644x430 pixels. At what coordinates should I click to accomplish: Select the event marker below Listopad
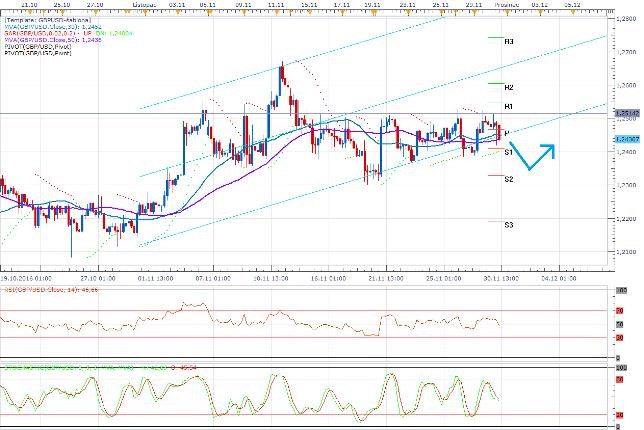coord(144,13)
